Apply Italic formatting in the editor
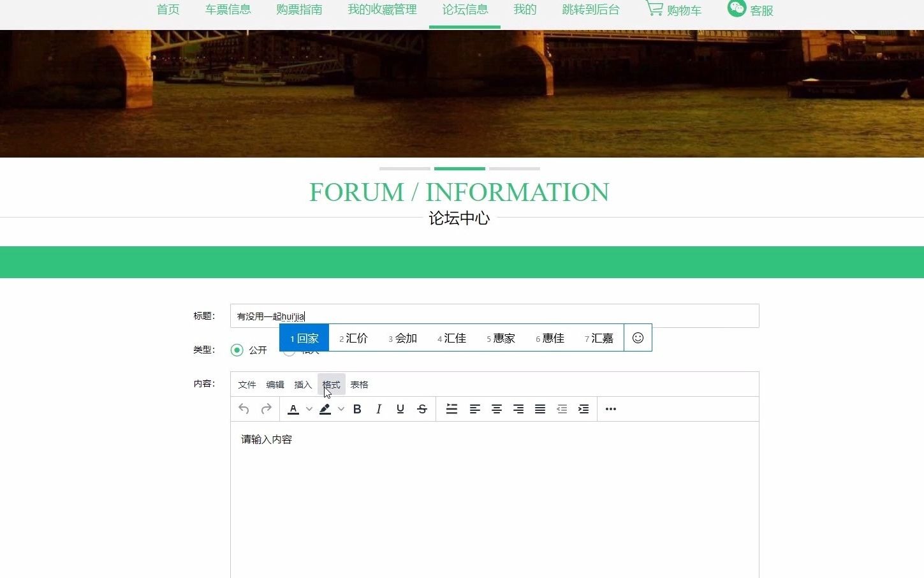Screen dimensions: 924x578 coord(379,409)
